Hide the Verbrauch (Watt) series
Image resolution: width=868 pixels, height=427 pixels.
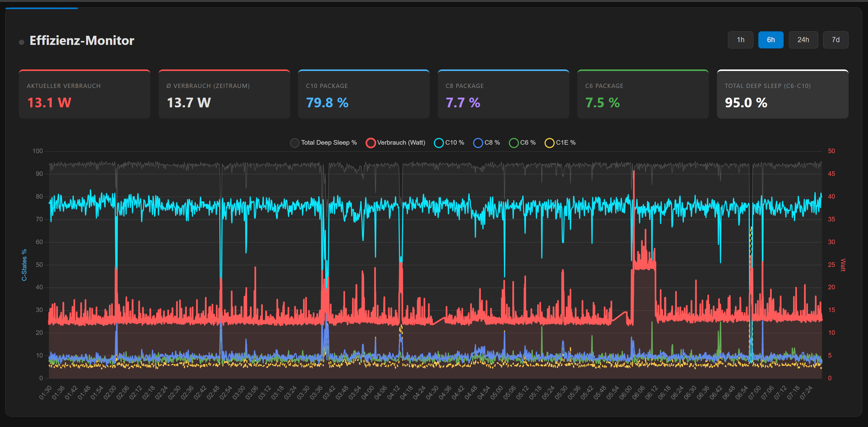pyautogui.click(x=371, y=143)
